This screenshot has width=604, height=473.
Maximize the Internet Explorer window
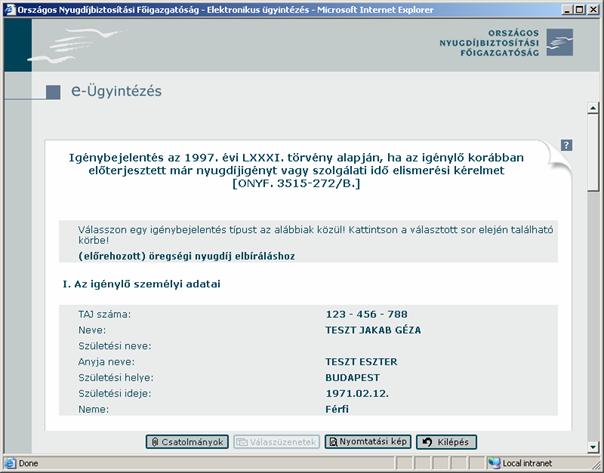coord(579,10)
